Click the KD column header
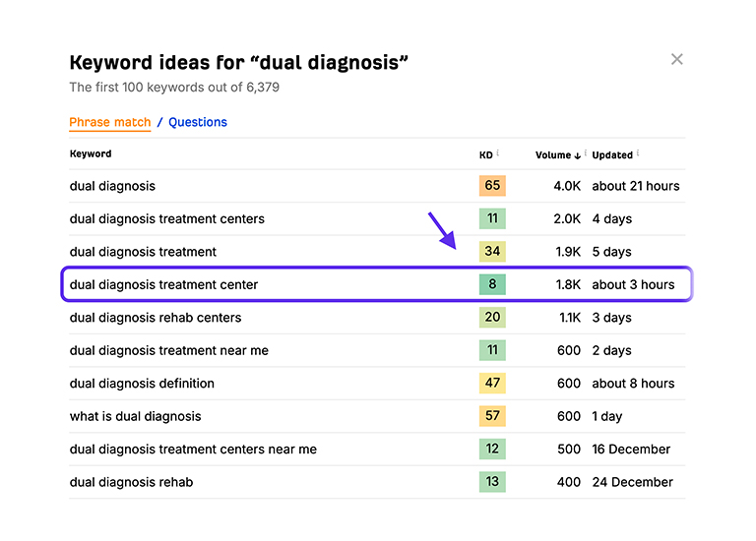The image size is (756, 541). (x=485, y=155)
